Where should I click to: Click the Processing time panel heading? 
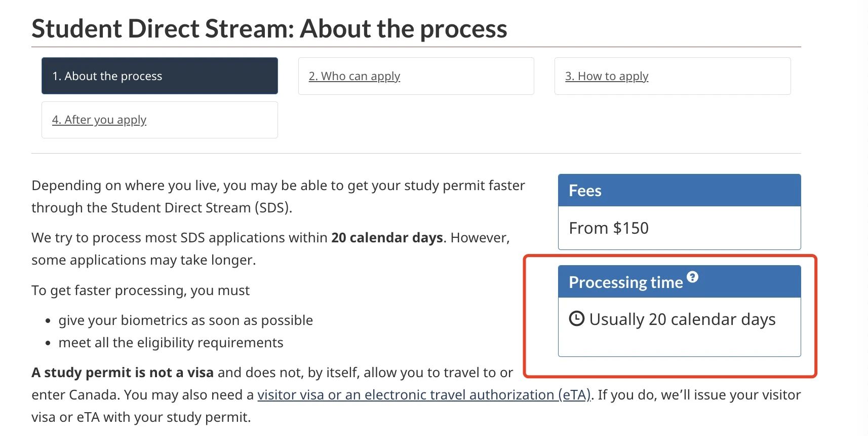pyautogui.click(x=626, y=282)
